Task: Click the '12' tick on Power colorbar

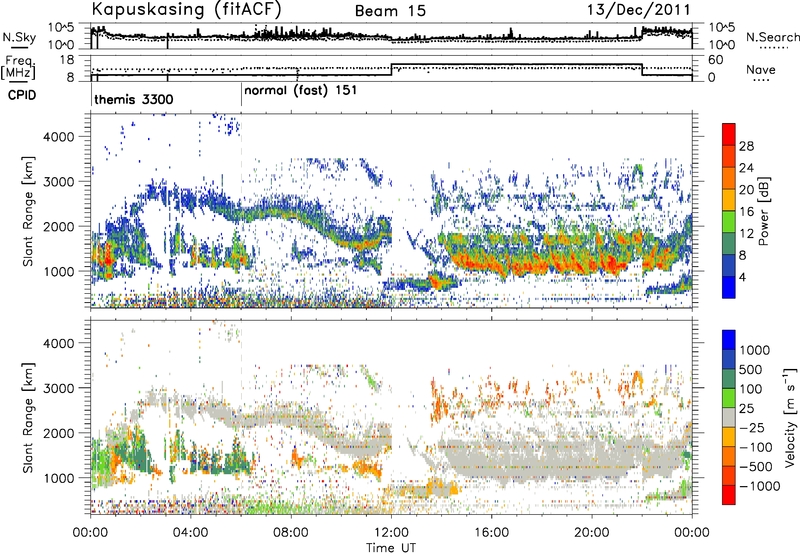Action: 746,233
